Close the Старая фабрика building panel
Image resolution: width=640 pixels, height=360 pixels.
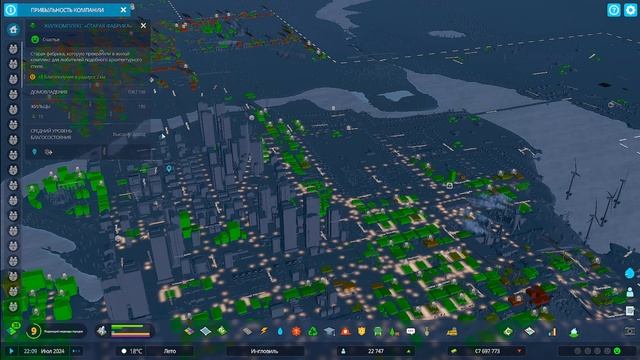coord(143,26)
